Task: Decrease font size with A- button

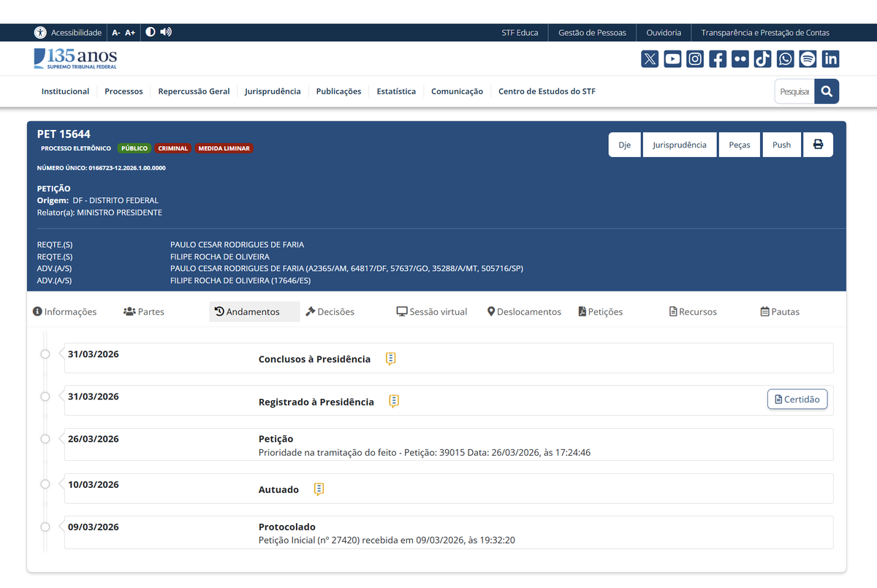Action: pos(116,33)
